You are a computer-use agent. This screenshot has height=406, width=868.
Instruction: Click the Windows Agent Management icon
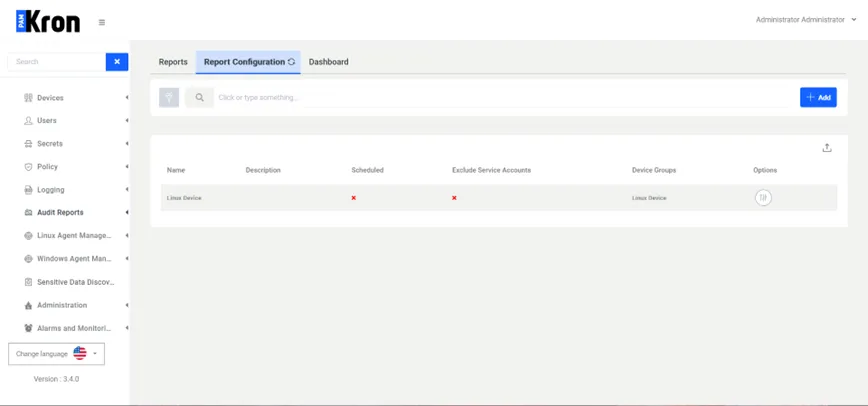(29, 259)
